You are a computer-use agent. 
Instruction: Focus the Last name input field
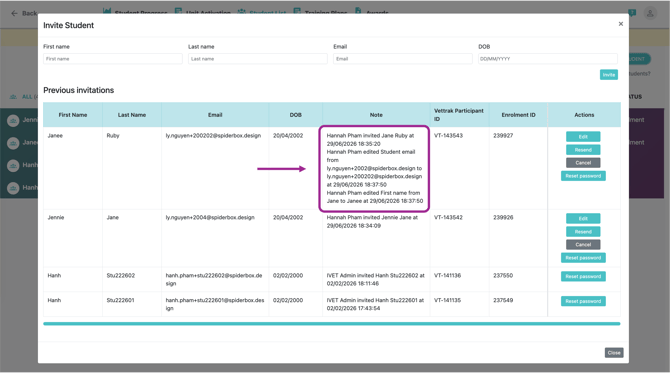click(258, 59)
